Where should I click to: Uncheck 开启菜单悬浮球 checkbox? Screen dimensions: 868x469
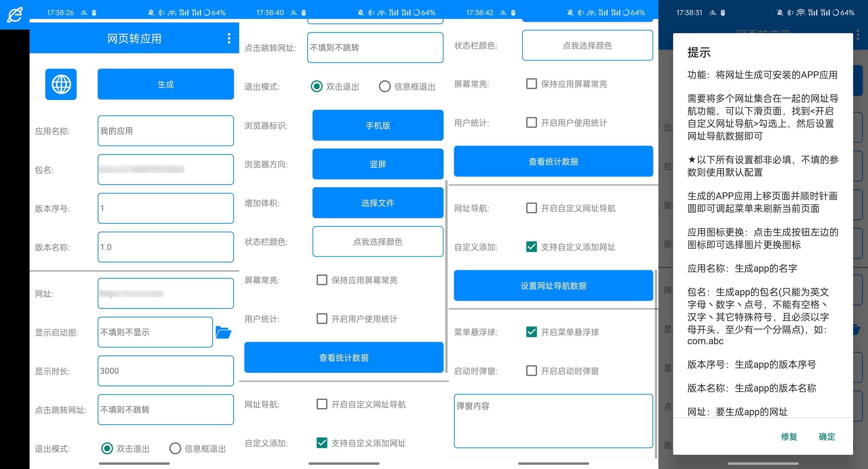point(532,332)
